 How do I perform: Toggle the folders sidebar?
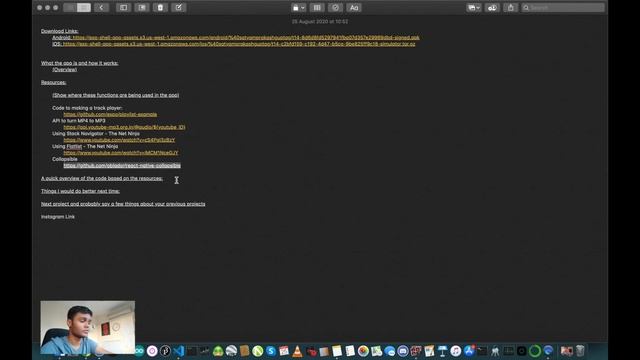[123, 7]
